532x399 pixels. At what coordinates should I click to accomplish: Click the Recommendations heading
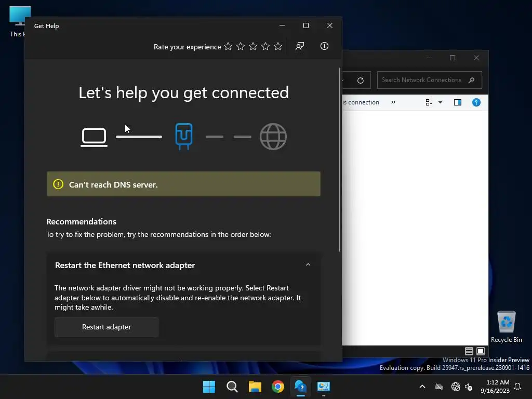[82, 221]
